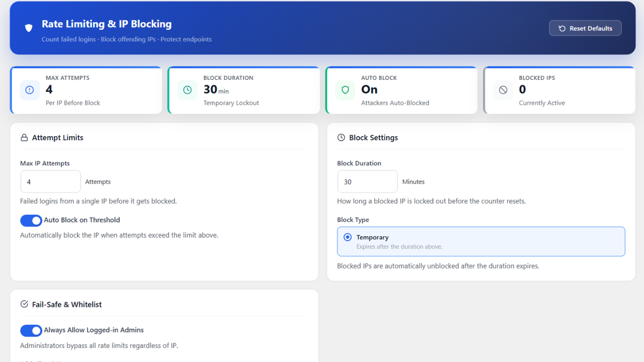Click the Blocked IPs count "0"
The image size is (644, 362).
click(522, 89)
